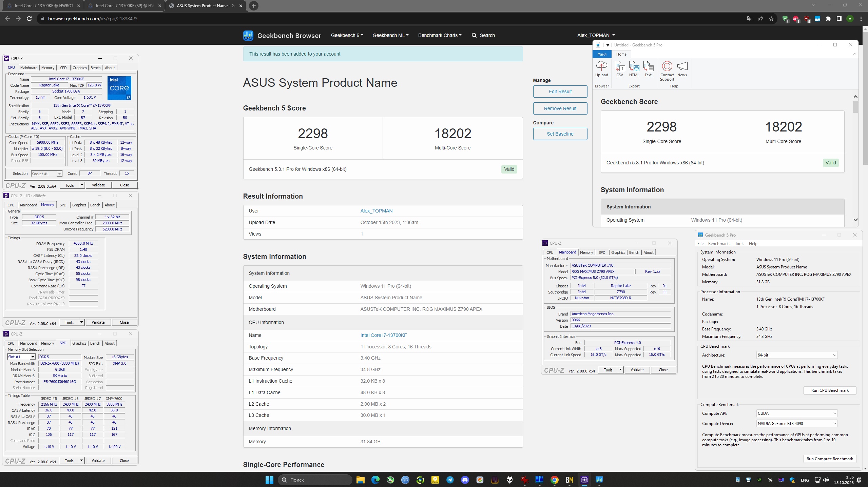Image resolution: width=868 pixels, height=487 pixels.
Task: Open Chrome's three-dot menu
Action: (x=861, y=19)
